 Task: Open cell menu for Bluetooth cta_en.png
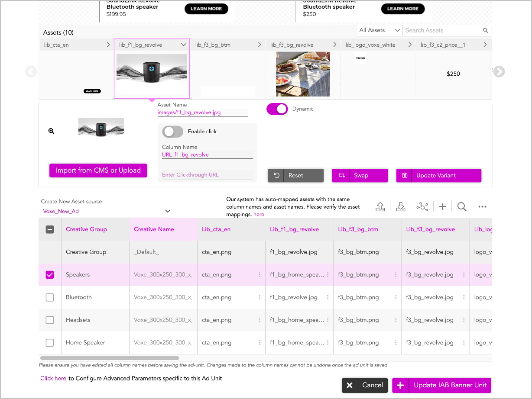[260, 297]
